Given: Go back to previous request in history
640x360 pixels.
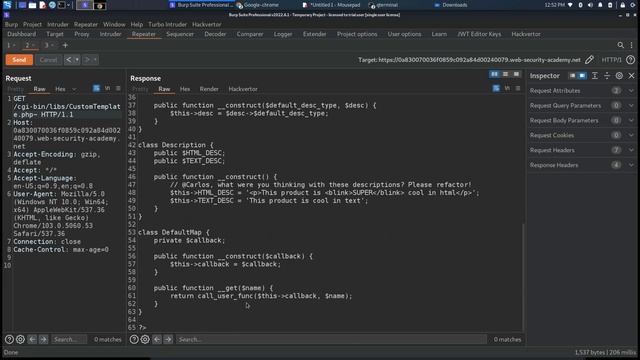Looking at the screenshot, I should coord(69,60).
